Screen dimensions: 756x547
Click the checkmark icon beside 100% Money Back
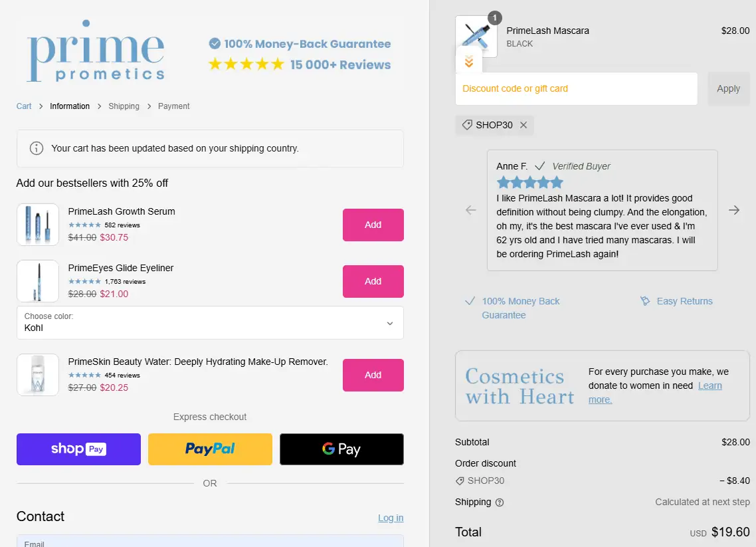pos(470,300)
